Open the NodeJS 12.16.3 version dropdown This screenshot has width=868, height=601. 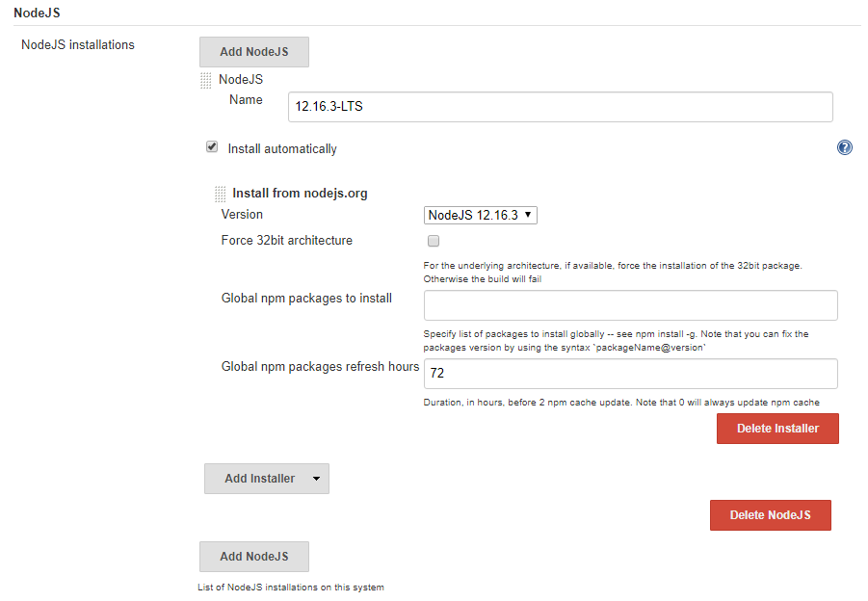[x=480, y=216]
